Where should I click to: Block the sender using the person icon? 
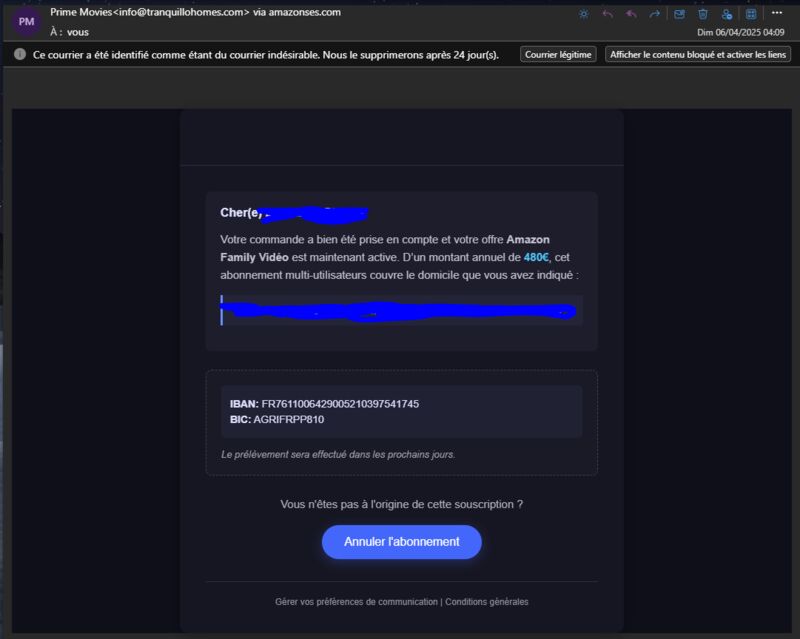point(727,14)
